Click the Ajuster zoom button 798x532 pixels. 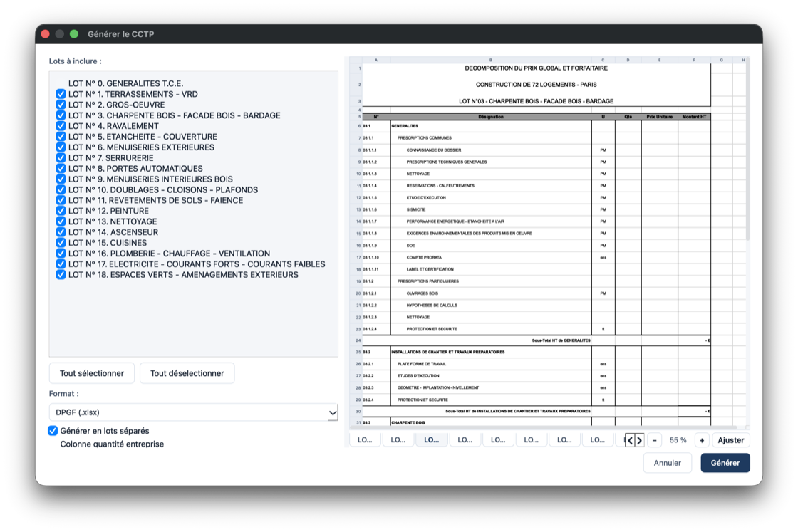click(x=731, y=440)
